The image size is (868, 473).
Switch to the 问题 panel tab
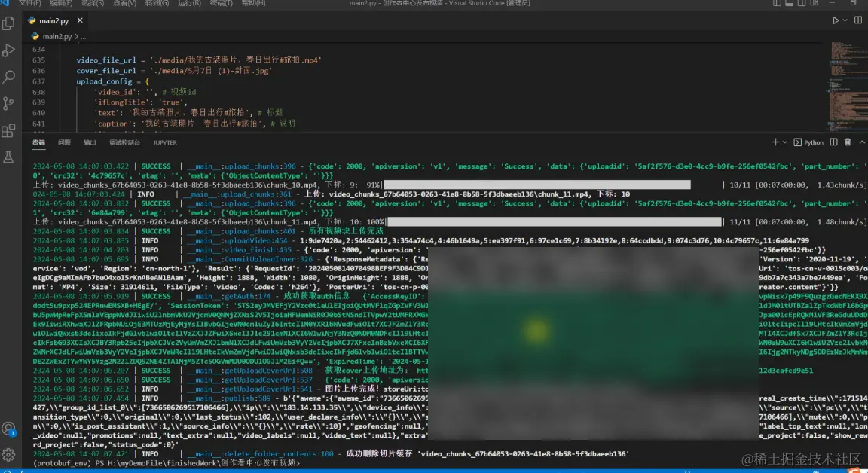coord(64,143)
